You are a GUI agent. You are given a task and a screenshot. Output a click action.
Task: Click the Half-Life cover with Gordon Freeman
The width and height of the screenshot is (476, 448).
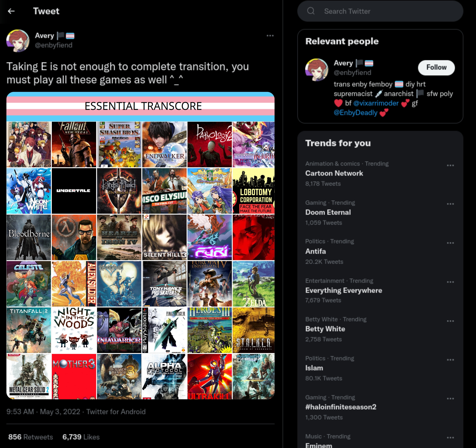74,237
